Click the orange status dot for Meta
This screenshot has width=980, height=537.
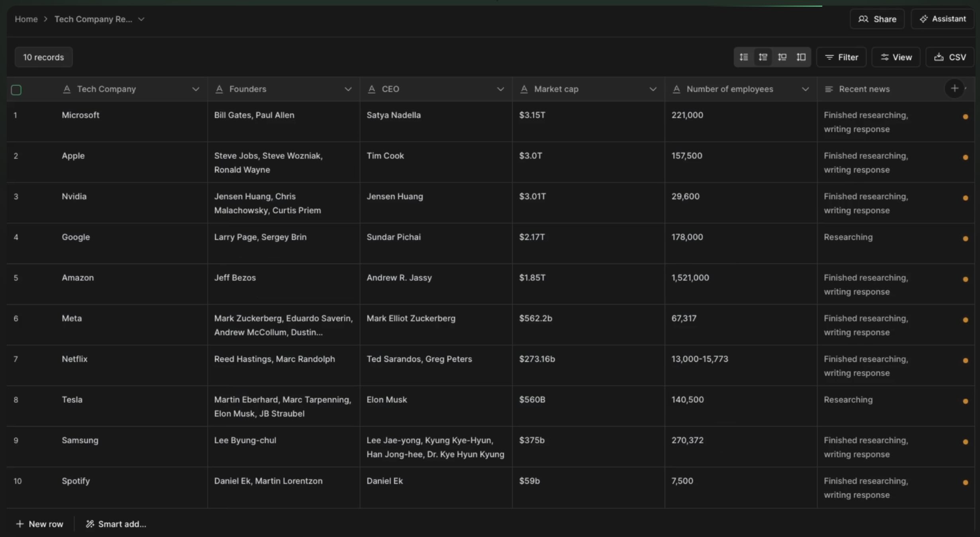pos(965,320)
